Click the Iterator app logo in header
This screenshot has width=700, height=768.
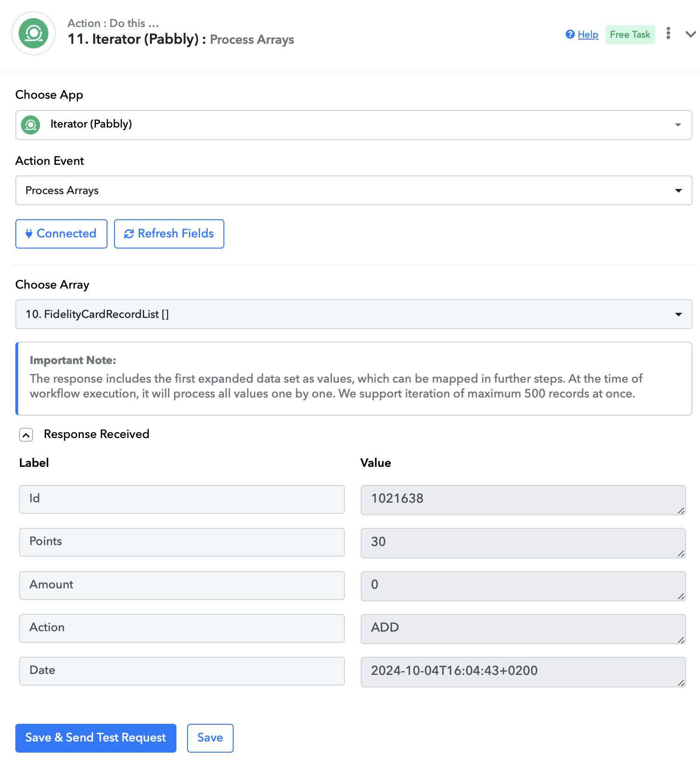click(34, 34)
